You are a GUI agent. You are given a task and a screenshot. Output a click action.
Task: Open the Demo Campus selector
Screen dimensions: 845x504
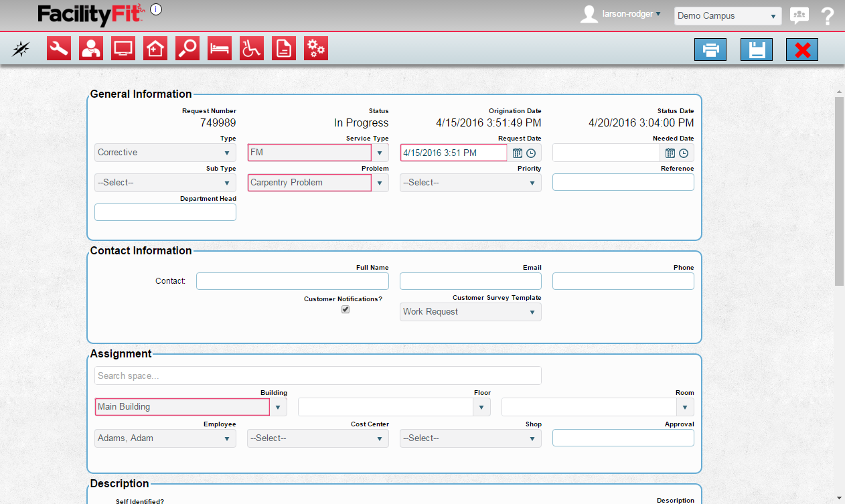(727, 16)
